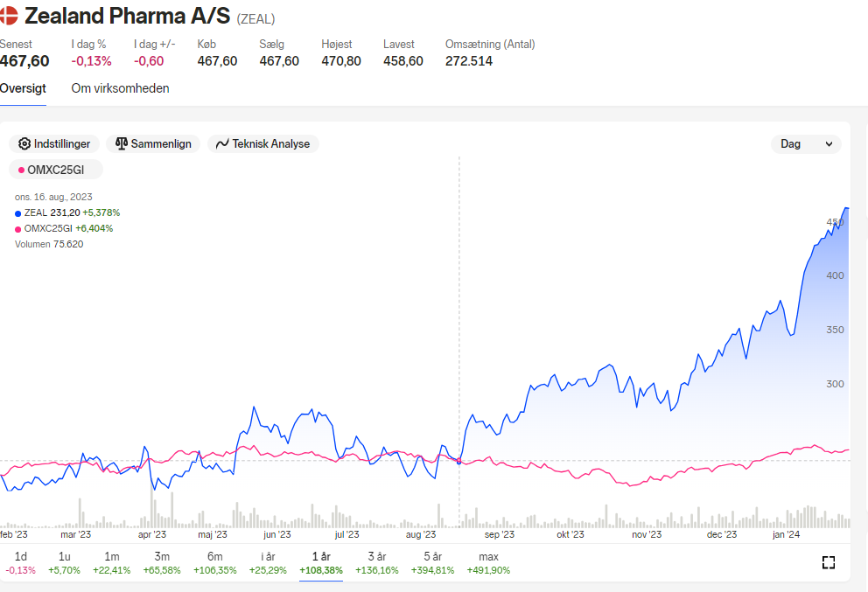Click the apr '23 axis label
868x592 pixels.
click(x=152, y=534)
